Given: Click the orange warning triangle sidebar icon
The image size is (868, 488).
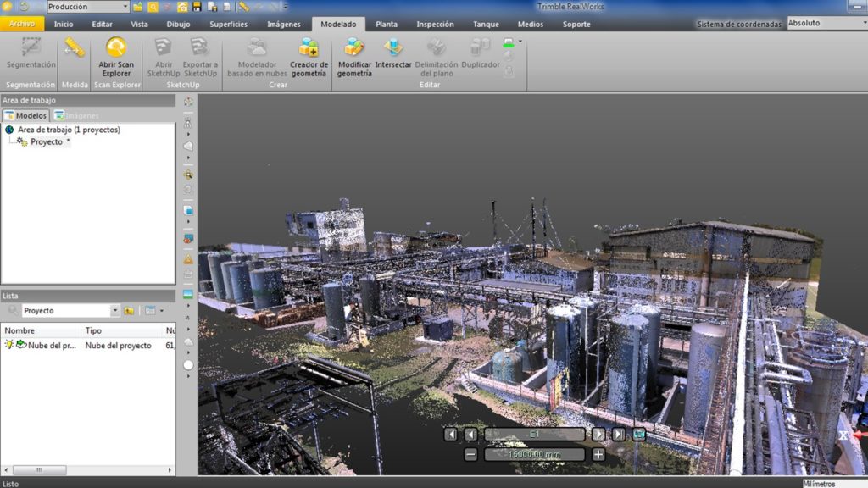Looking at the screenshot, I should pos(188,259).
